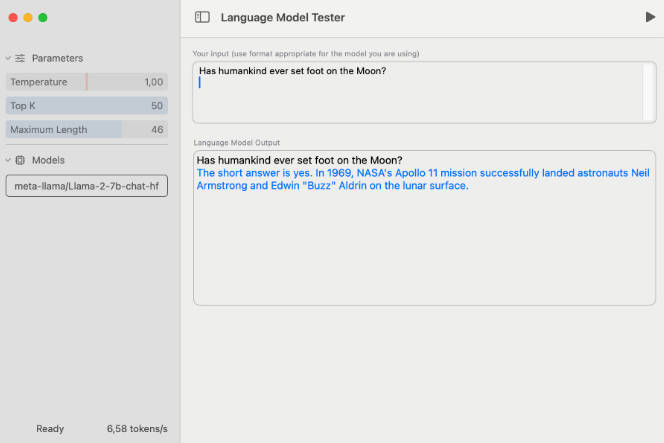Click the blue generated answer text
The width and height of the screenshot is (664, 443).
[x=400, y=179]
